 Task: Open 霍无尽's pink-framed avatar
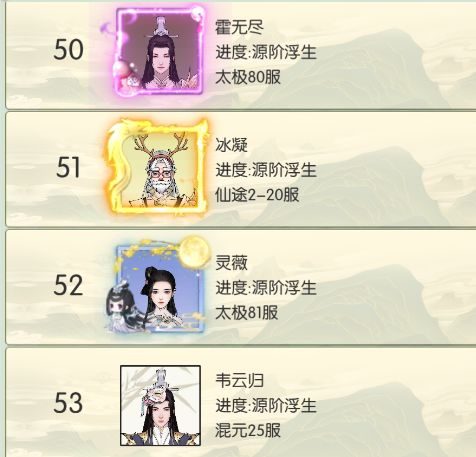[x=160, y=52]
